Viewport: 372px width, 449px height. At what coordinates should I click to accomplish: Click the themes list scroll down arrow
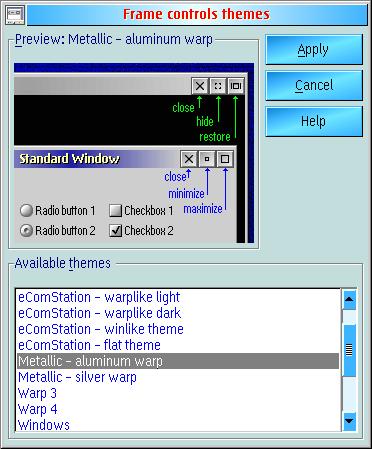coord(349,421)
